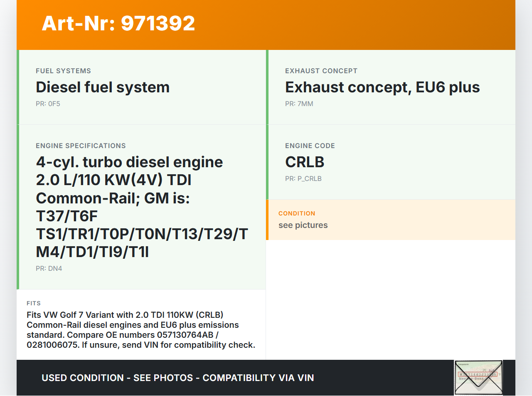Select the Diesel fuel system heading
This screenshot has height=396, width=532.
coord(103,87)
